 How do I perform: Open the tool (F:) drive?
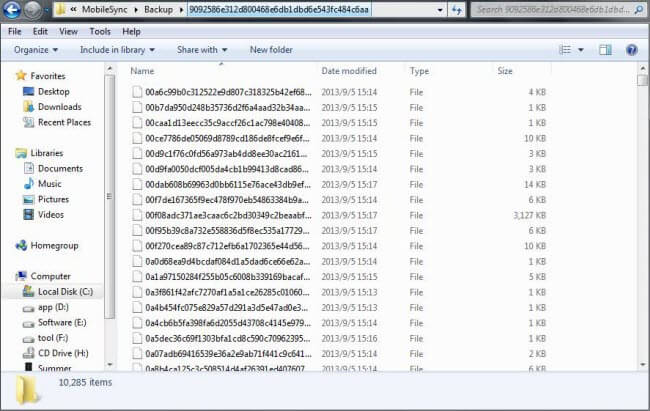point(45,338)
